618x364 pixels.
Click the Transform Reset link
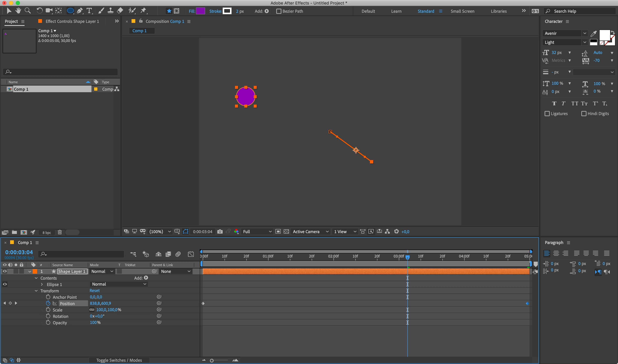point(94,291)
